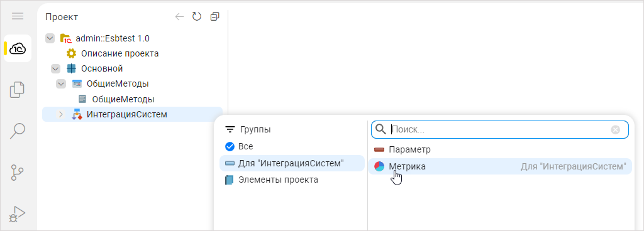Click the admin::Esbtest 1.0 folder icon

tap(65, 38)
